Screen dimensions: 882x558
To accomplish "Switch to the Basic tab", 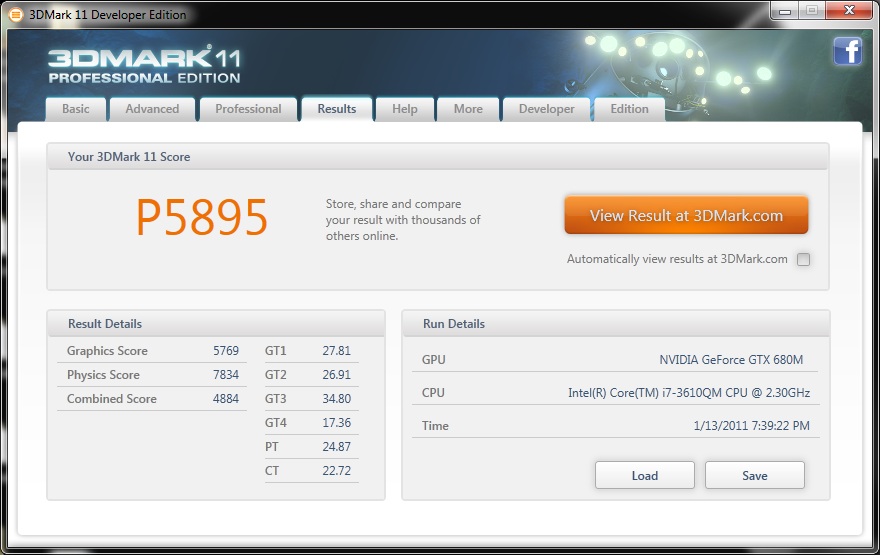I will click(x=75, y=109).
